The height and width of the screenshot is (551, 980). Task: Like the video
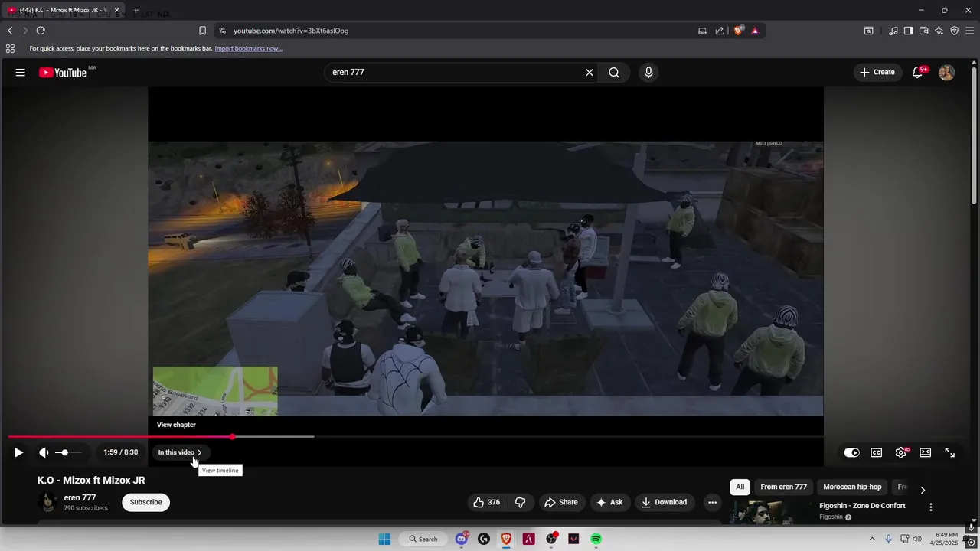(x=486, y=502)
